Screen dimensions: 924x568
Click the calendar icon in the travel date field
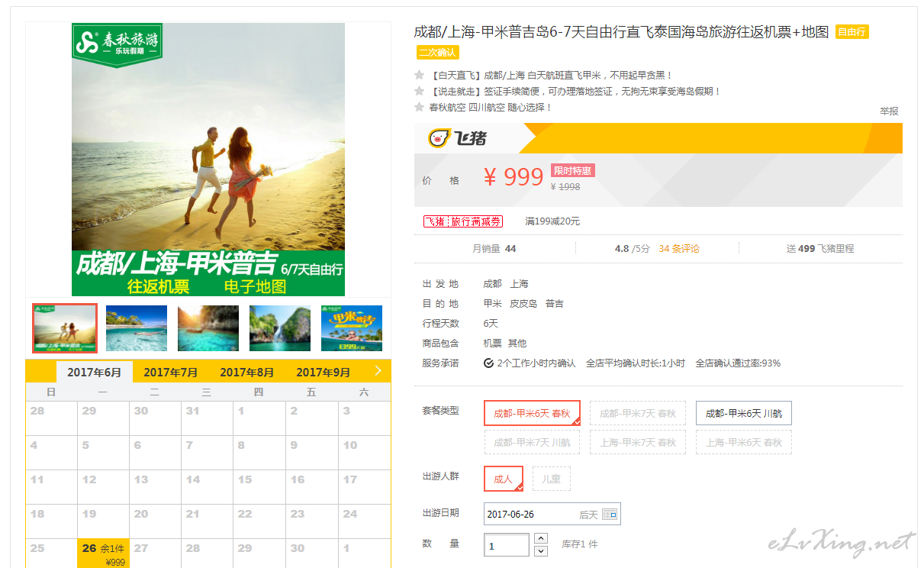609,515
